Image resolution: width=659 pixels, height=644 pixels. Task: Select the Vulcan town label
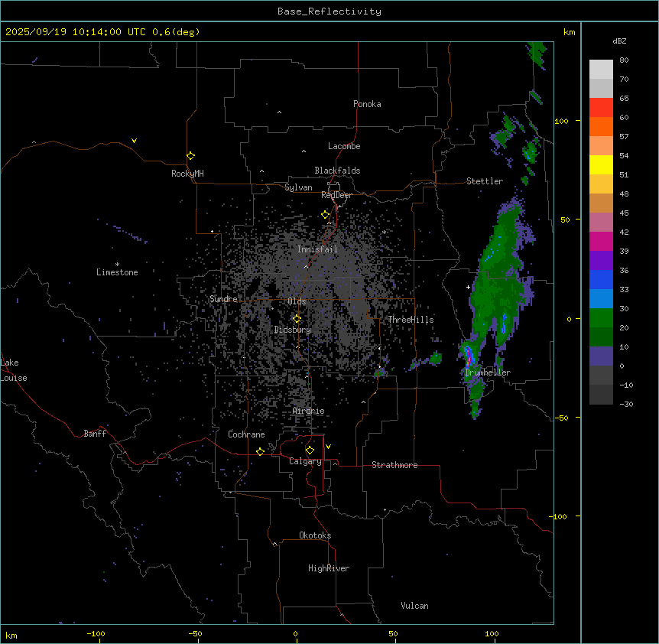pyautogui.click(x=414, y=606)
